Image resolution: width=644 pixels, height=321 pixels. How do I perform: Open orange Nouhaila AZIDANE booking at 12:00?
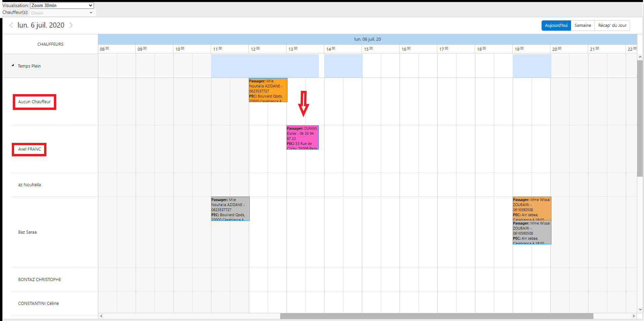click(268, 90)
